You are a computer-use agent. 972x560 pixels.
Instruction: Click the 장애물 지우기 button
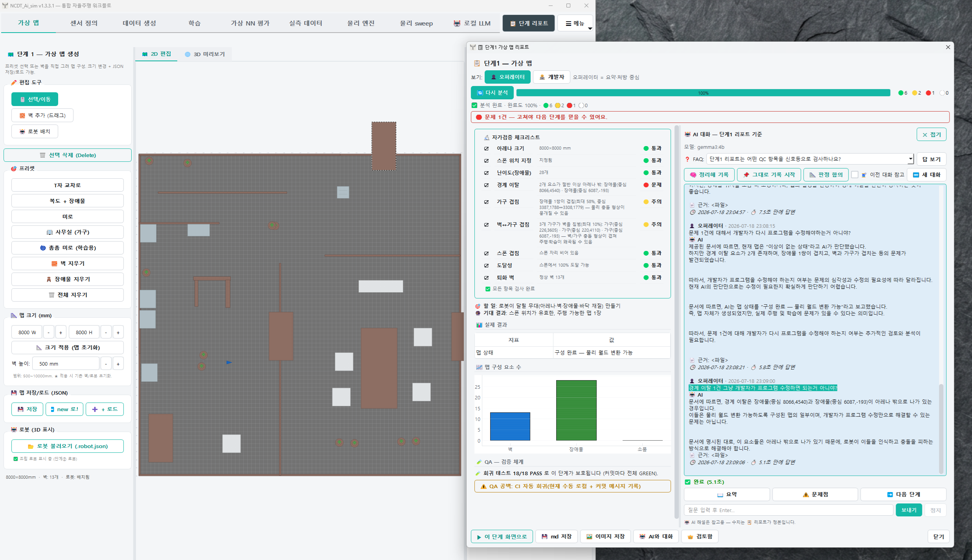(68, 279)
